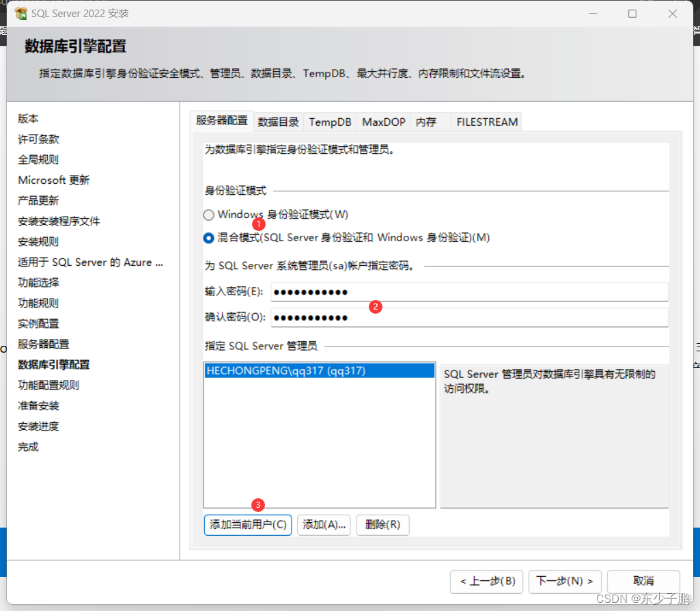Click the 添加(A) button
The image size is (700, 611).
pyautogui.click(x=323, y=525)
